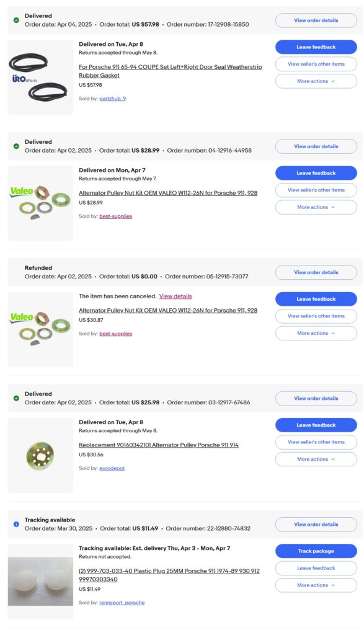Open the partzhub_9 seller link
364x635 pixels.
[x=113, y=99]
